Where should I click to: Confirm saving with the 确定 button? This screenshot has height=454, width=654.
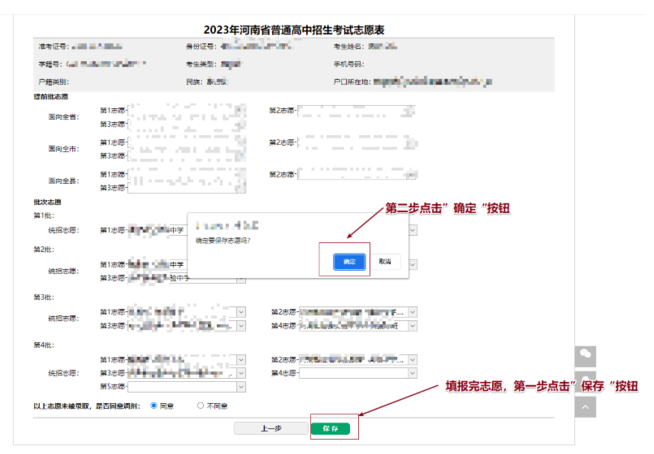[x=349, y=261]
